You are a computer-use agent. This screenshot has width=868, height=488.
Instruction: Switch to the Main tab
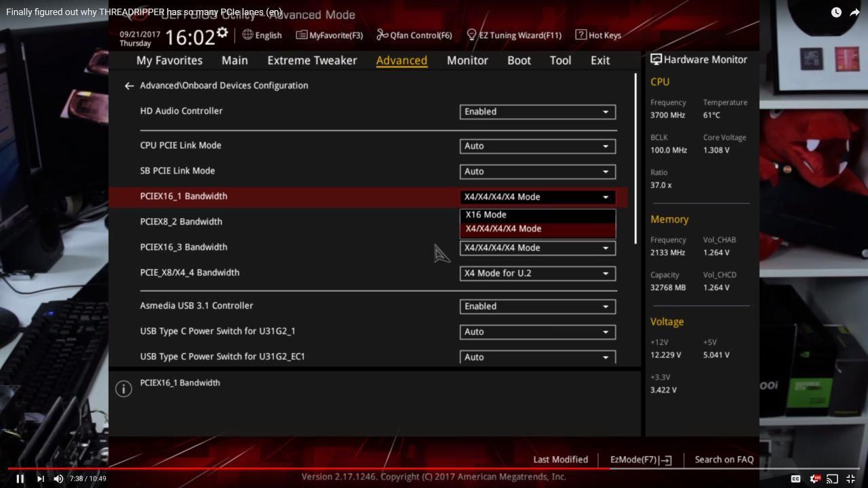pyautogui.click(x=235, y=60)
